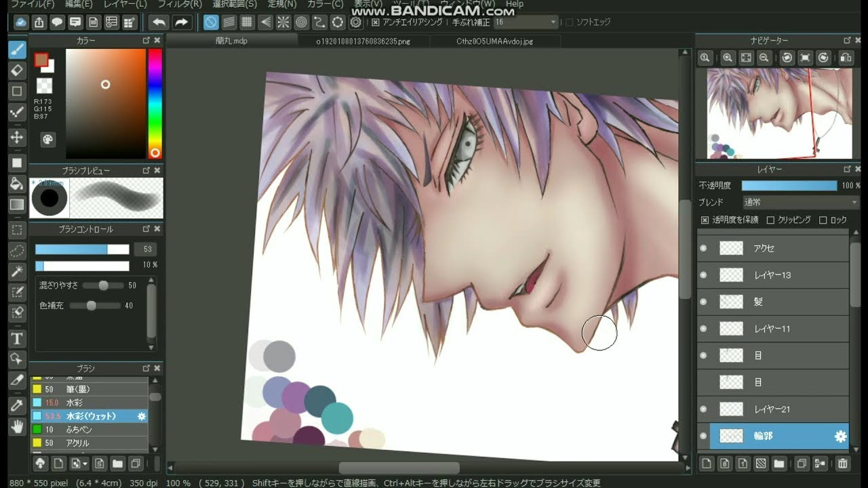The width and height of the screenshot is (868, 488).
Task: Select the Hand pan tool
Action: coord(18,427)
